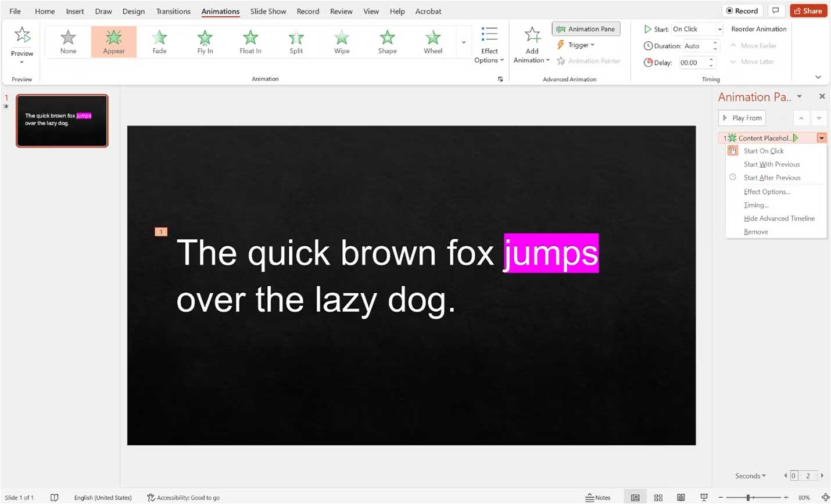This screenshot has width=831, height=504.
Task: Adjust the zoom slider in status bar
Action: point(748,498)
